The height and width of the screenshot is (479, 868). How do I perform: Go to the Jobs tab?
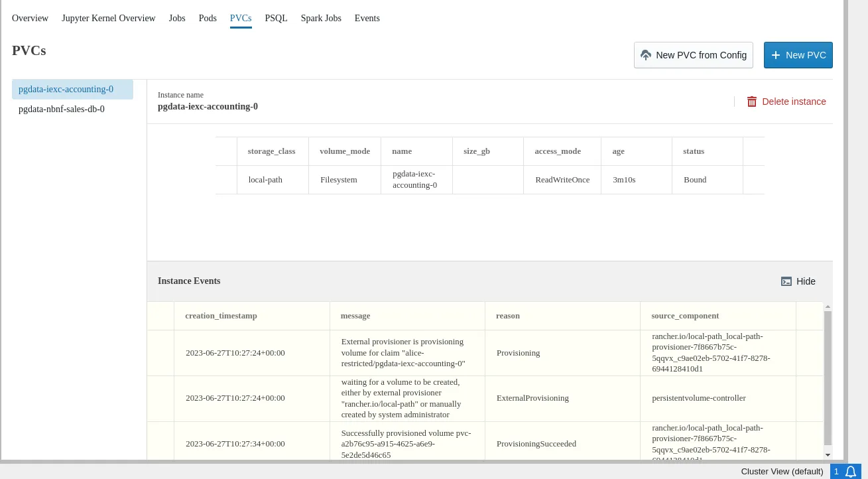(177, 19)
